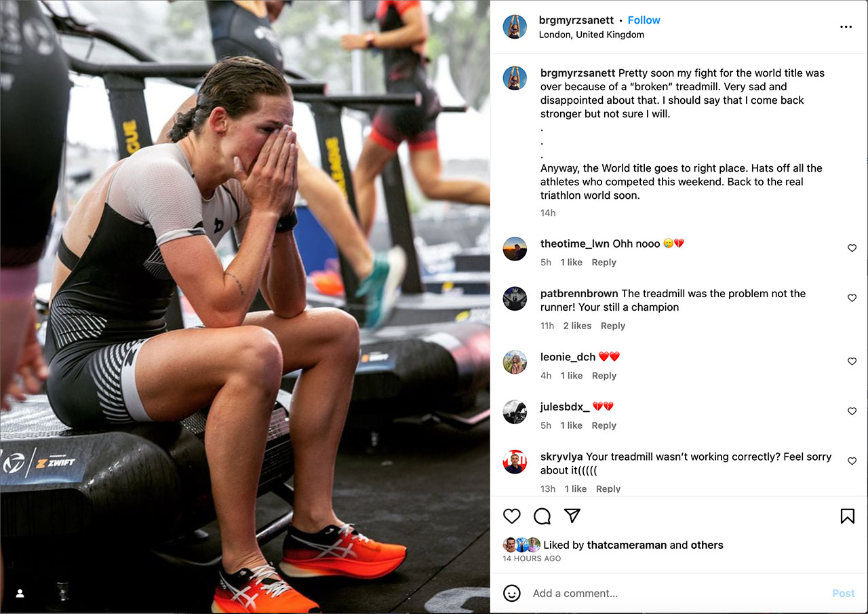Like patbrennbrown's comment with the heart
868x614 pixels.
click(852, 298)
